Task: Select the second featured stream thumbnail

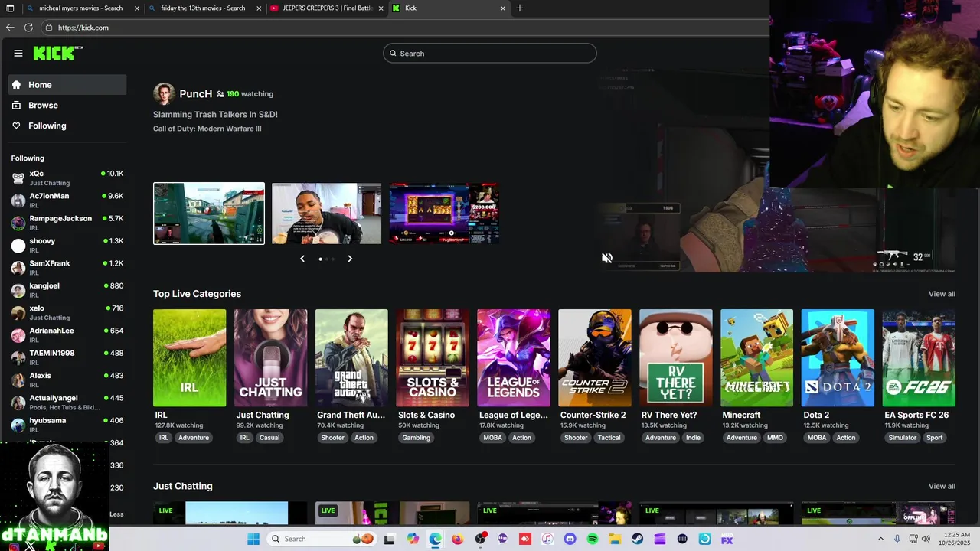Action: (x=326, y=214)
